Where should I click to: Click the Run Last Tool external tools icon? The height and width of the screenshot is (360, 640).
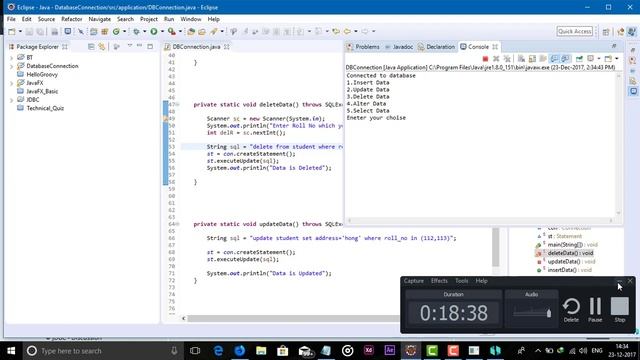pos(172,31)
